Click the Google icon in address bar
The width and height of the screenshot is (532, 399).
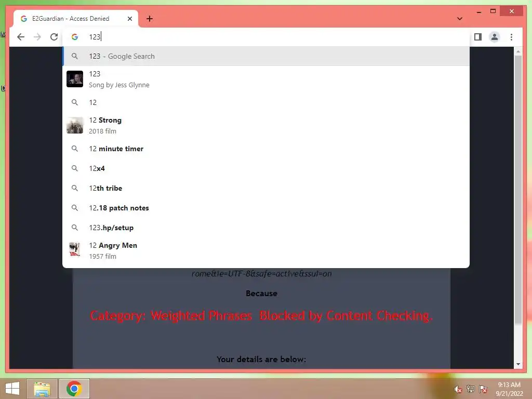(75, 37)
